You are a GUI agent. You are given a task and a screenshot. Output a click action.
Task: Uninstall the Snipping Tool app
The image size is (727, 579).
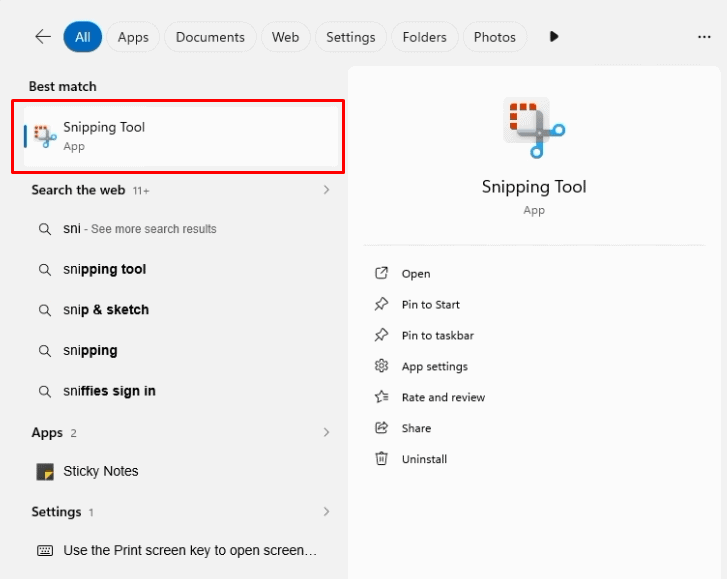click(x=424, y=459)
